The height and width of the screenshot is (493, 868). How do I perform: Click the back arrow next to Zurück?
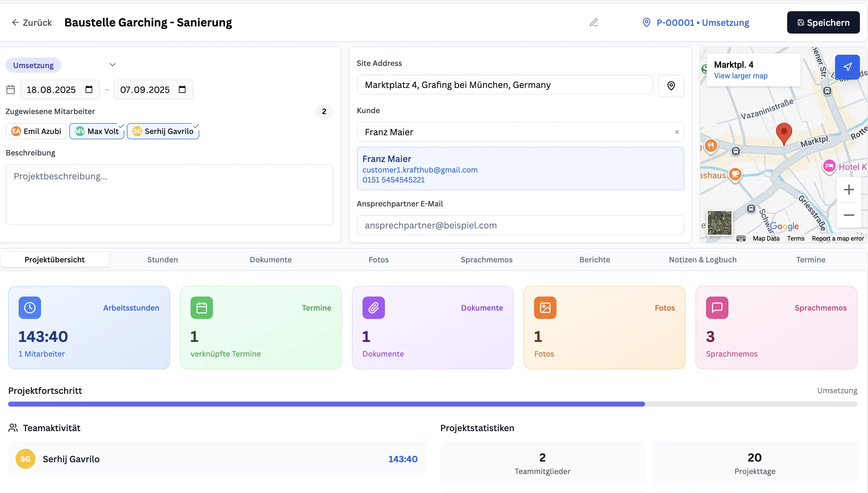[x=16, y=22]
